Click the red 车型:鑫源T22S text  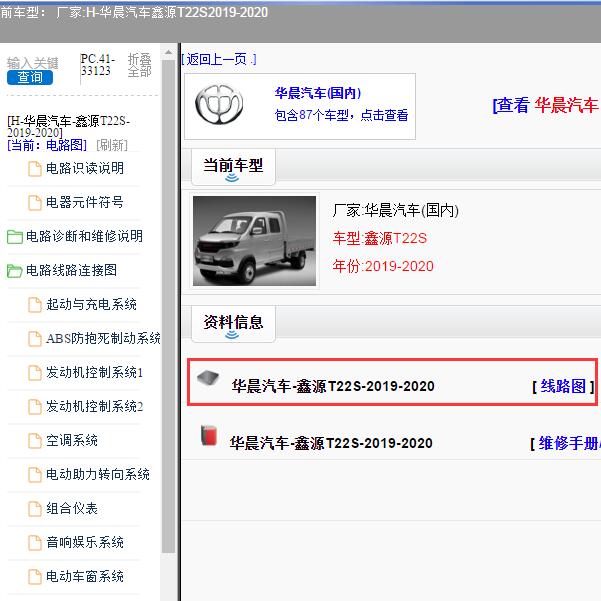[380, 238]
